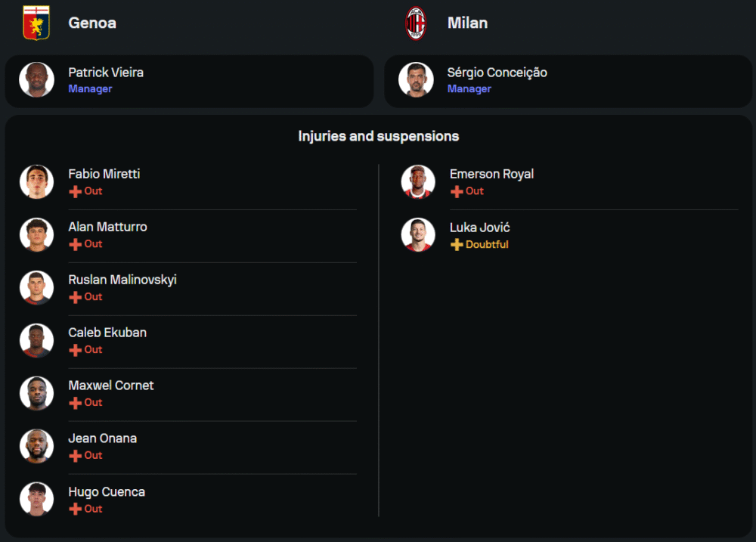Open the Genoa team name link
The height and width of the screenshot is (542, 756).
tap(92, 23)
